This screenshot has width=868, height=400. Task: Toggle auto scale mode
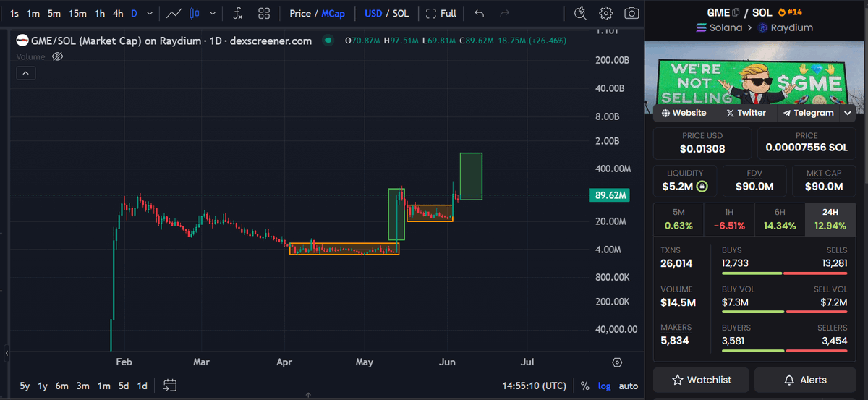coord(629,386)
